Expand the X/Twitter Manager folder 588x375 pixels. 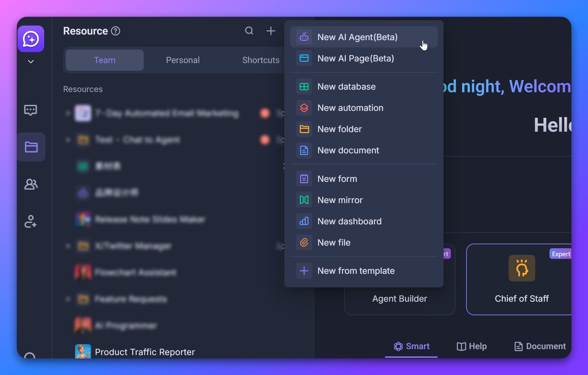[x=68, y=246]
